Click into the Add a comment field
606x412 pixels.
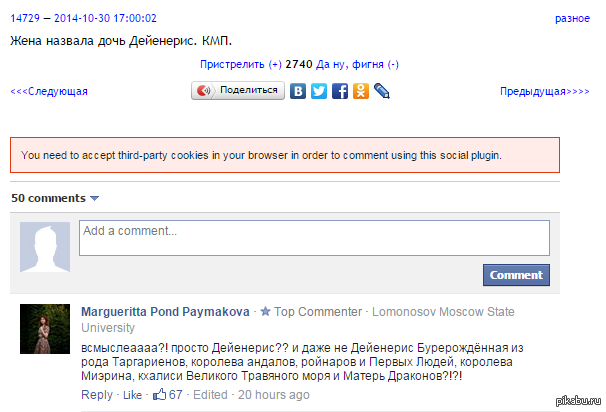tap(314, 238)
